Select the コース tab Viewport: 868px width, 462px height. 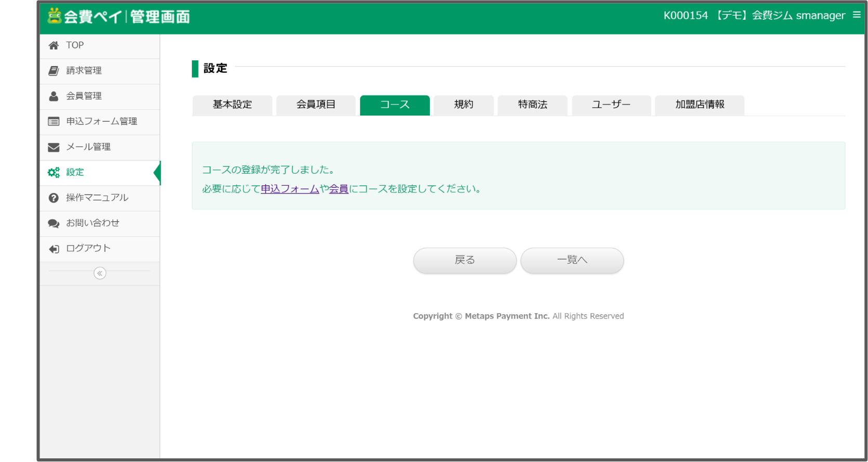[395, 105]
